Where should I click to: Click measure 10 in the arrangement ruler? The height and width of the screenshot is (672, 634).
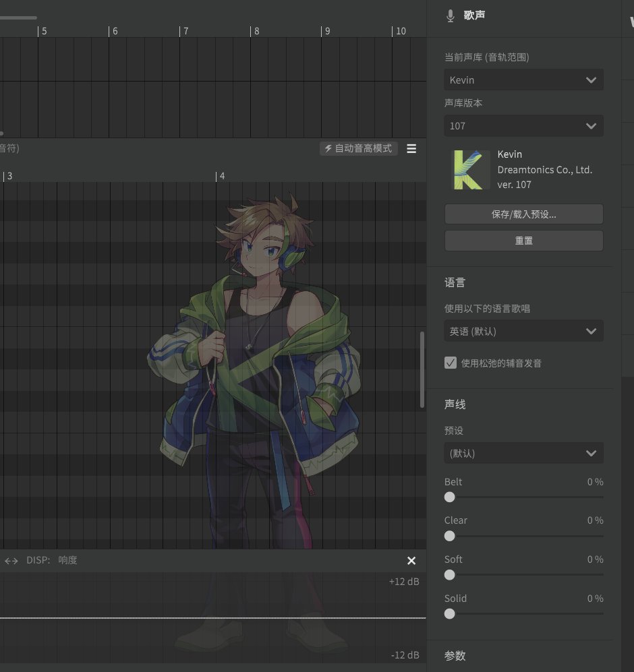[x=401, y=31]
